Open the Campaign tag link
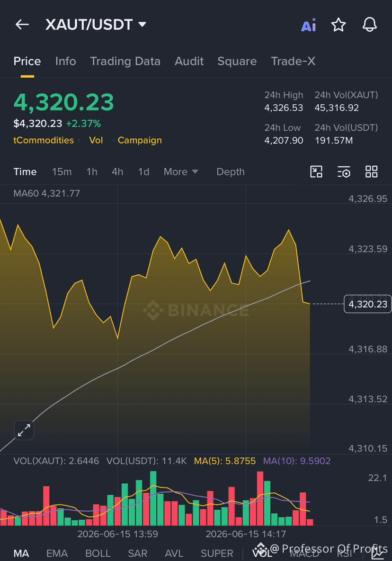Viewport: 392px width, 561px height. (140, 140)
